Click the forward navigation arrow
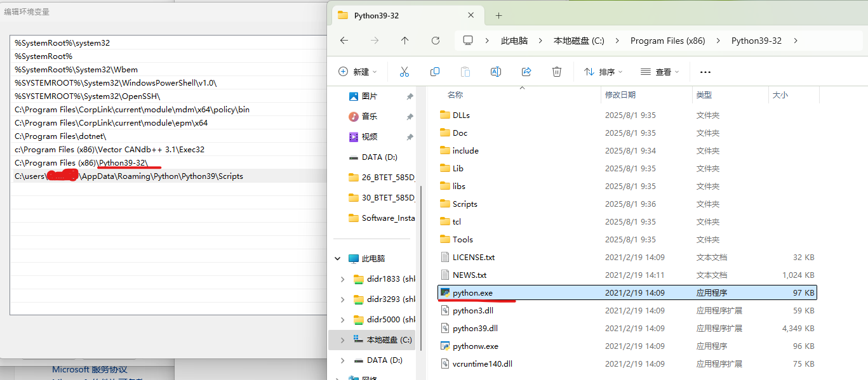 point(375,41)
